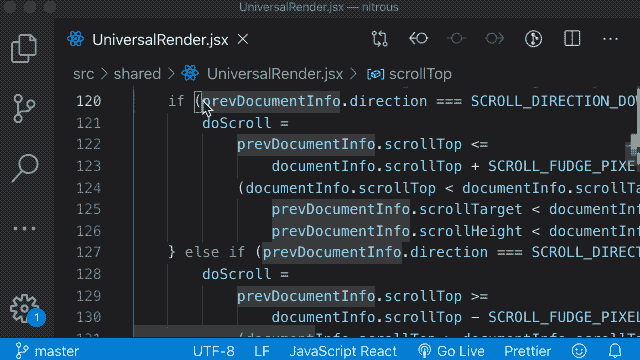Open the More Actions editor menu
This screenshot has width=640, height=360.
(x=610, y=39)
